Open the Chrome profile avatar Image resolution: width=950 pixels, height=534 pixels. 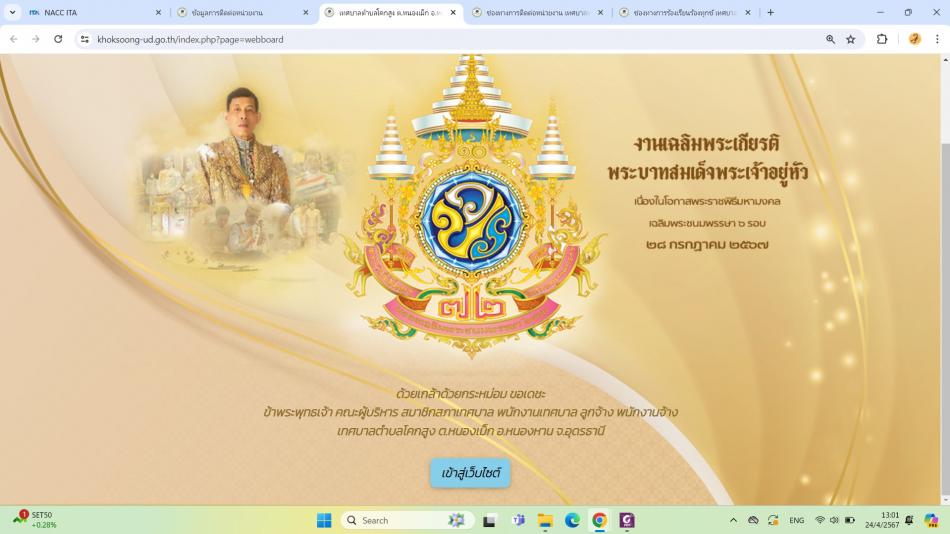(914, 39)
